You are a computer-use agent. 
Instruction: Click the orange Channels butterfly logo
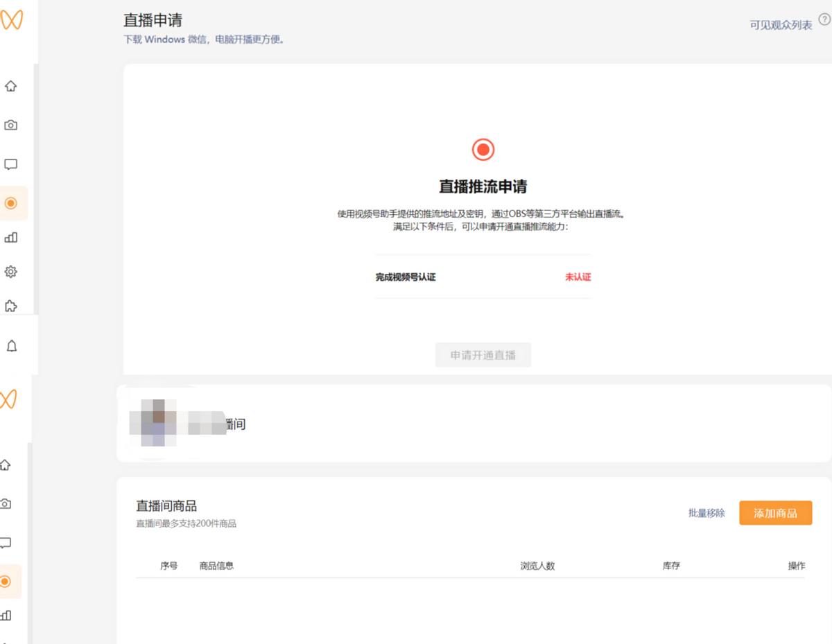pyautogui.click(x=10, y=21)
